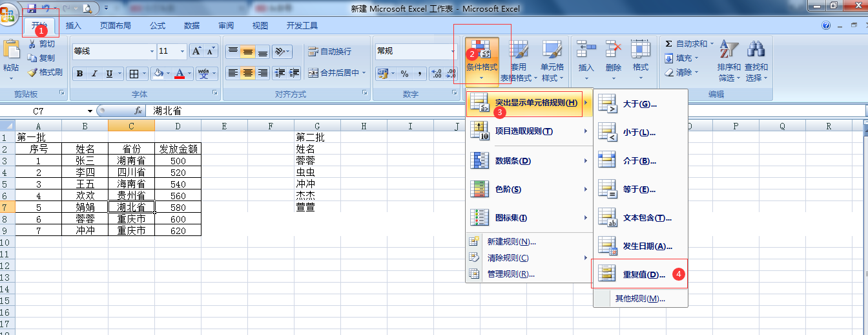Image resolution: width=868 pixels, height=335 pixels.
Task: Apply comma style
Action: pyautogui.click(x=420, y=73)
